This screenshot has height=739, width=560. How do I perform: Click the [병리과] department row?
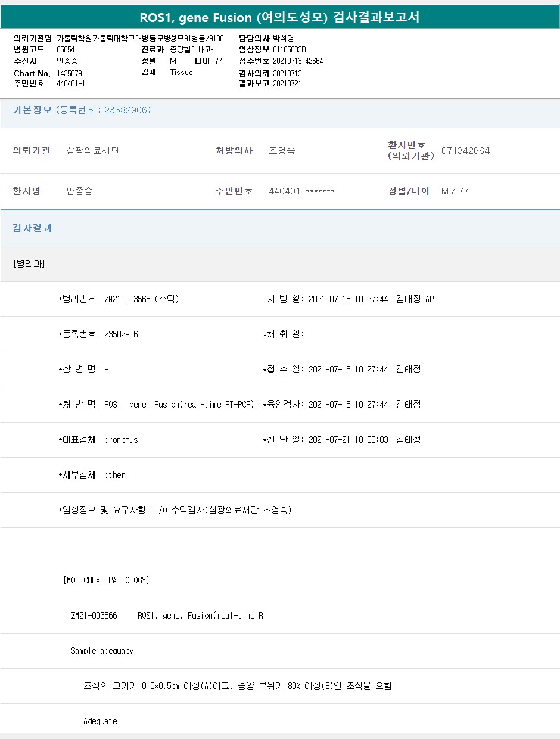point(29,264)
